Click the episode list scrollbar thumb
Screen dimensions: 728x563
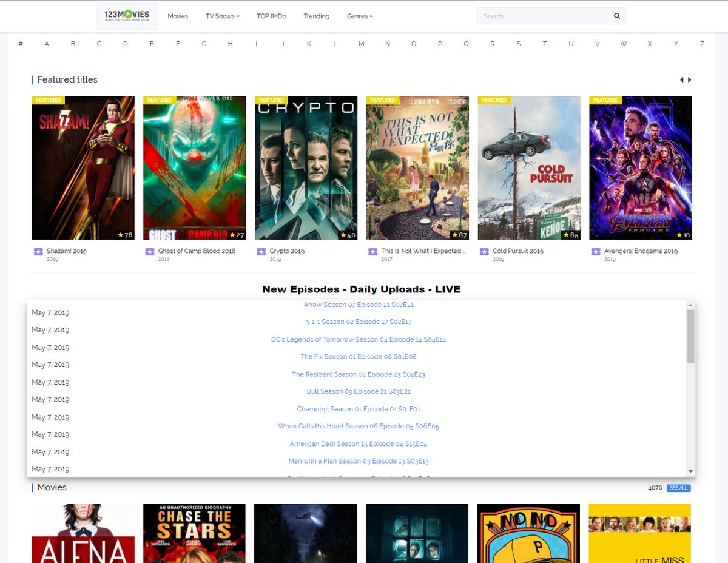[x=690, y=337]
